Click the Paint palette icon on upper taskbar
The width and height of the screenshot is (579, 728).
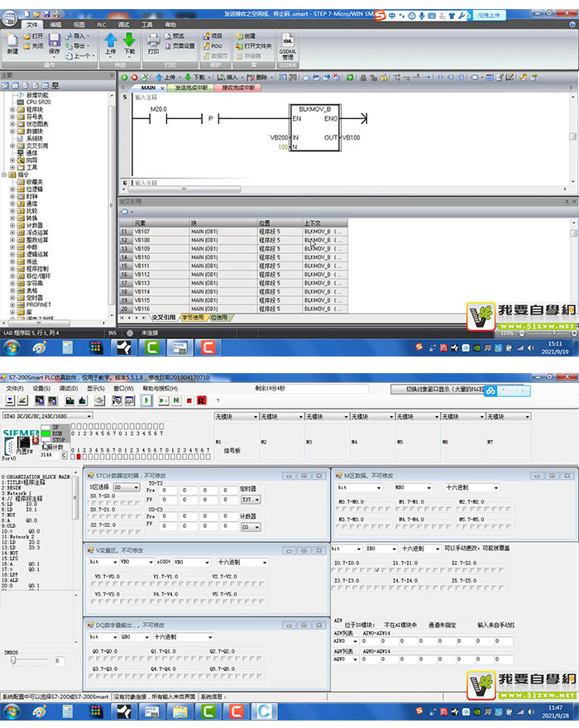click(x=40, y=347)
